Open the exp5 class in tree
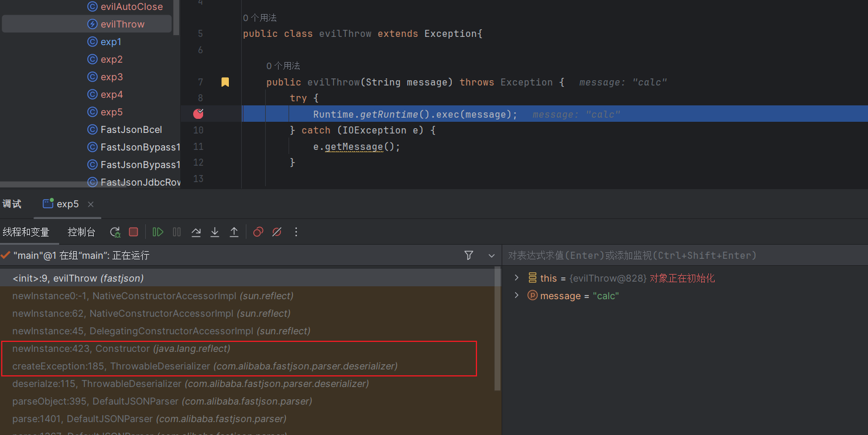This screenshot has height=435, width=868. pos(111,112)
